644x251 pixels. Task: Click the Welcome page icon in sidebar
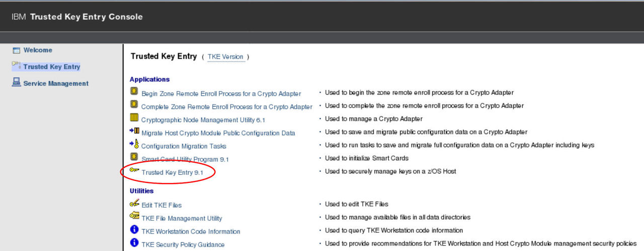coord(16,50)
